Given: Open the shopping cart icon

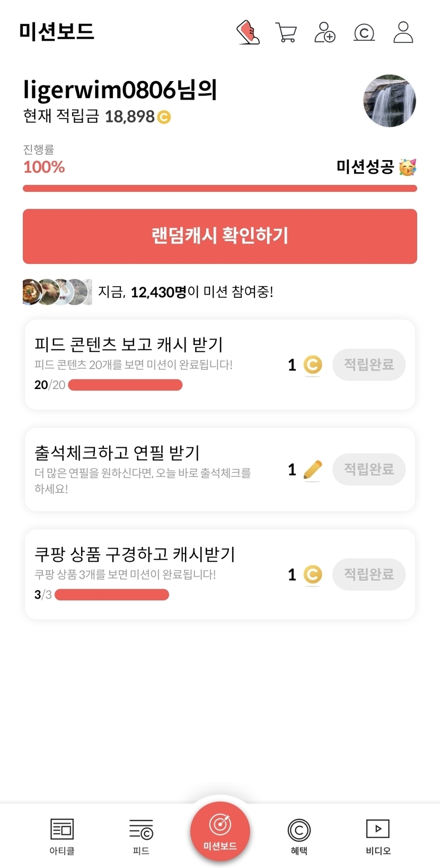Looking at the screenshot, I should [x=286, y=32].
